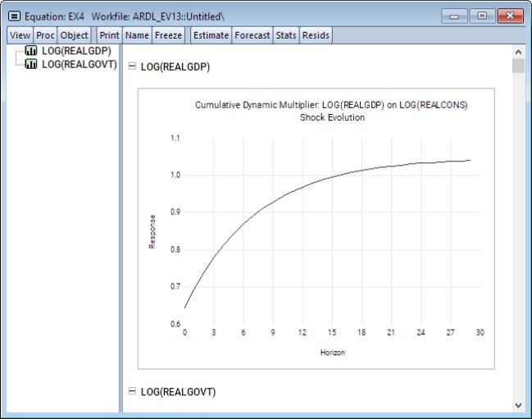Click the Name button
The height and width of the screenshot is (419, 532).
(x=137, y=35)
